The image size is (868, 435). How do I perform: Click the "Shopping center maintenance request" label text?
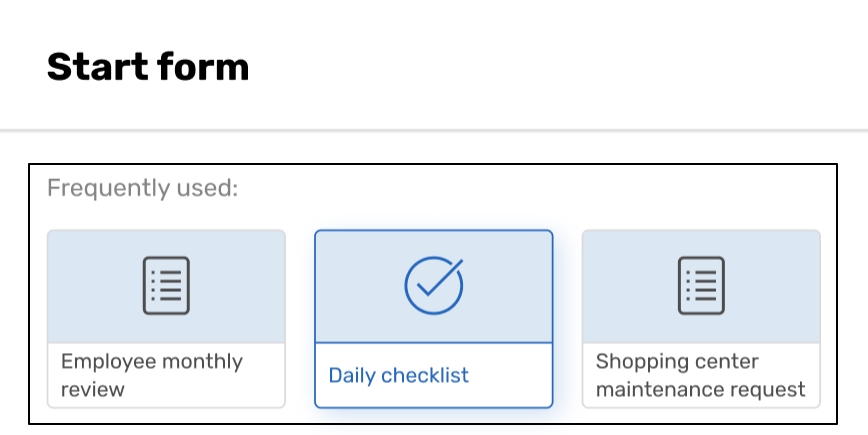pos(700,375)
